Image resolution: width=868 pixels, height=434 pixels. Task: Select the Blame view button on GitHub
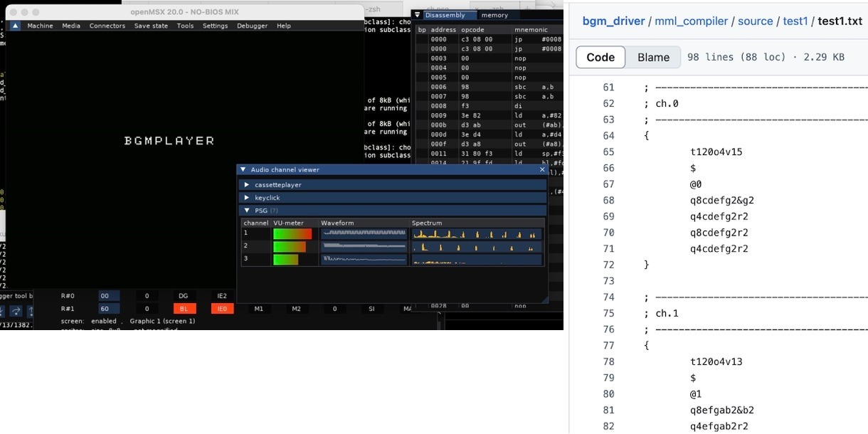click(653, 57)
